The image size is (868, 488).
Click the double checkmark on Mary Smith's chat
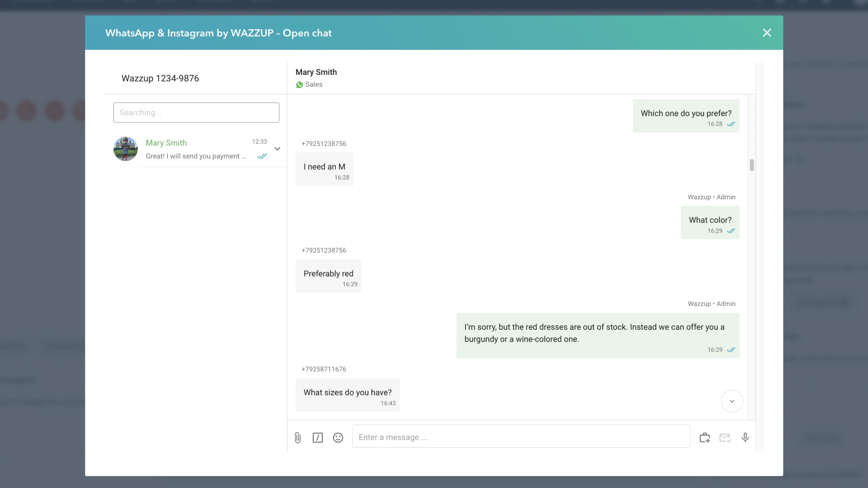click(262, 156)
